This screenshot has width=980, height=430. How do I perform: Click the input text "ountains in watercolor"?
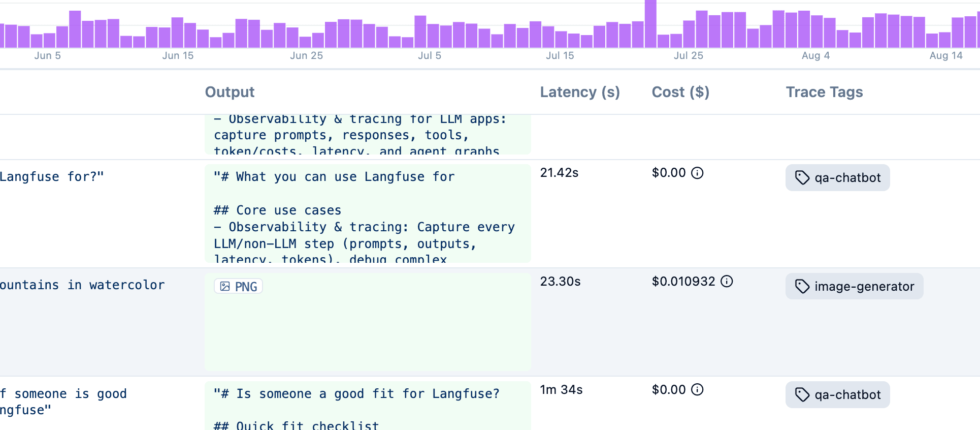click(82, 285)
